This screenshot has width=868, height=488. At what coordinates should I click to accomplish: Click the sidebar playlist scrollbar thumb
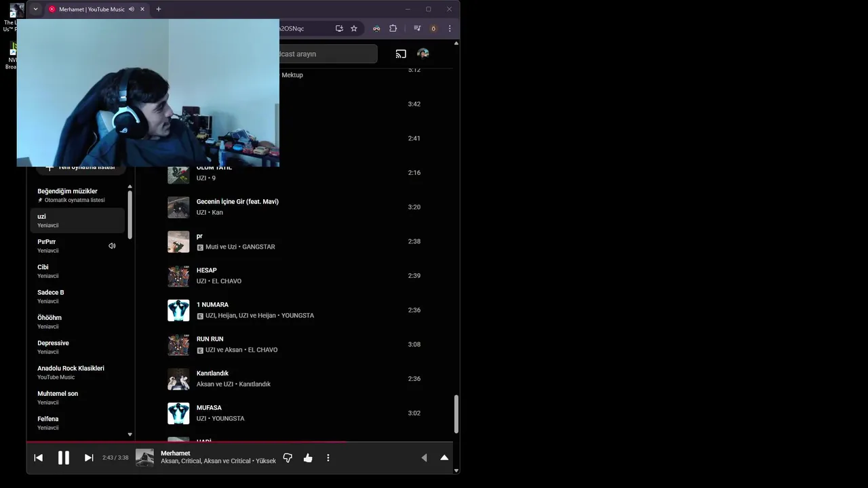point(130,214)
